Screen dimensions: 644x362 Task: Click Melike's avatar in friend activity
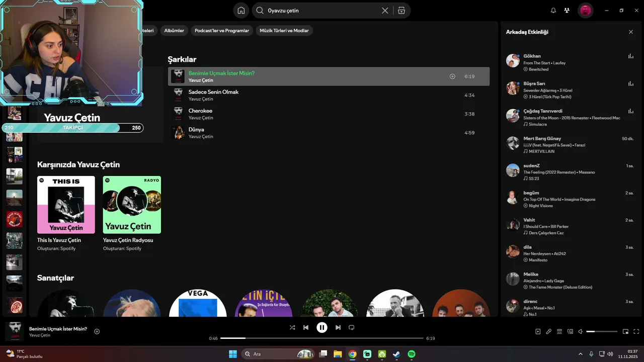(513, 279)
